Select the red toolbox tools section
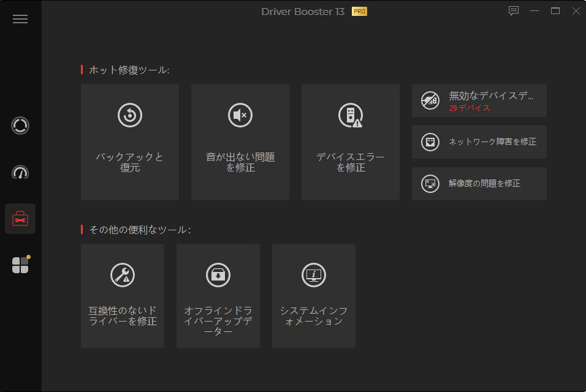Screen dimensions: 586x392 pyautogui.click(x=20, y=219)
